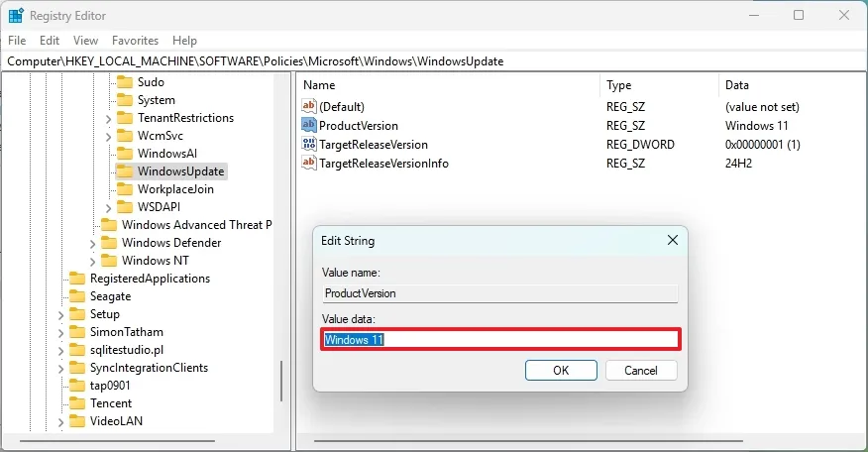868x452 pixels.
Task: Expand the VideoLAN key
Action: coord(60,422)
